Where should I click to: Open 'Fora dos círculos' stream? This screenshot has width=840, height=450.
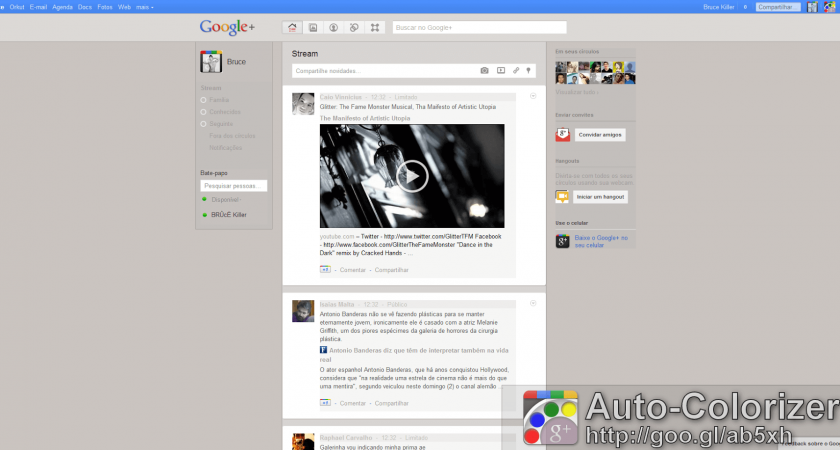tap(232, 136)
